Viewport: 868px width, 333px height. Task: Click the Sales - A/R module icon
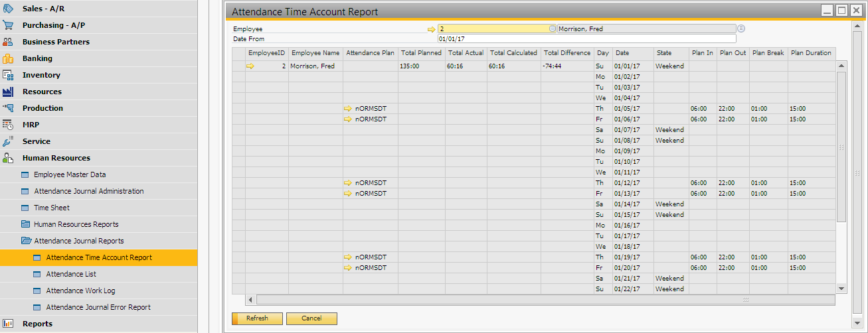coord(8,9)
